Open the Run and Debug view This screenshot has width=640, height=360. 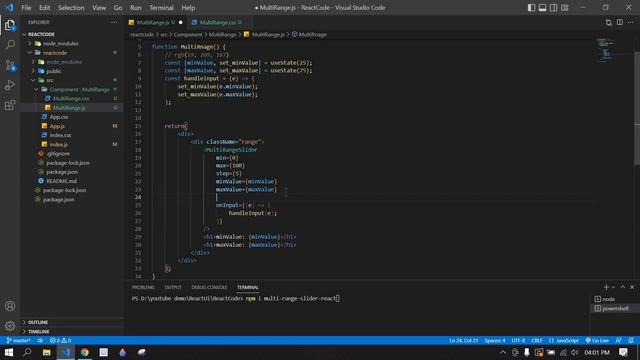(10, 85)
